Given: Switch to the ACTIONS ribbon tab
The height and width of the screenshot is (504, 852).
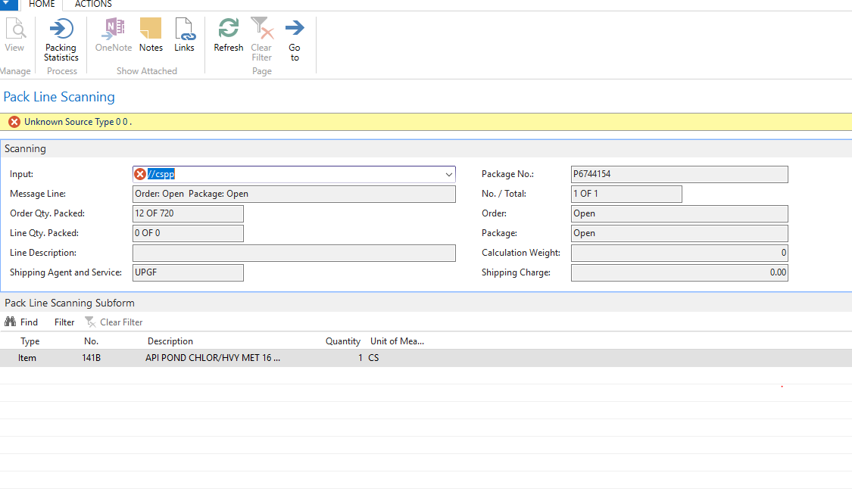Looking at the screenshot, I should click(x=93, y=5).
